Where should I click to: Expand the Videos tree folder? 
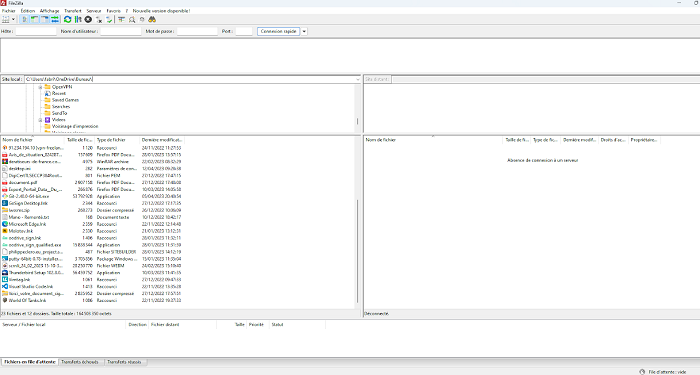point(40,120)
